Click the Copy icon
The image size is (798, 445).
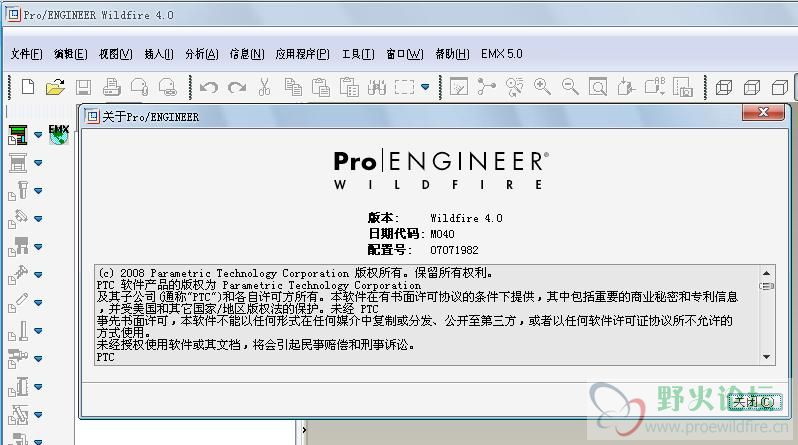click(293, 87)
